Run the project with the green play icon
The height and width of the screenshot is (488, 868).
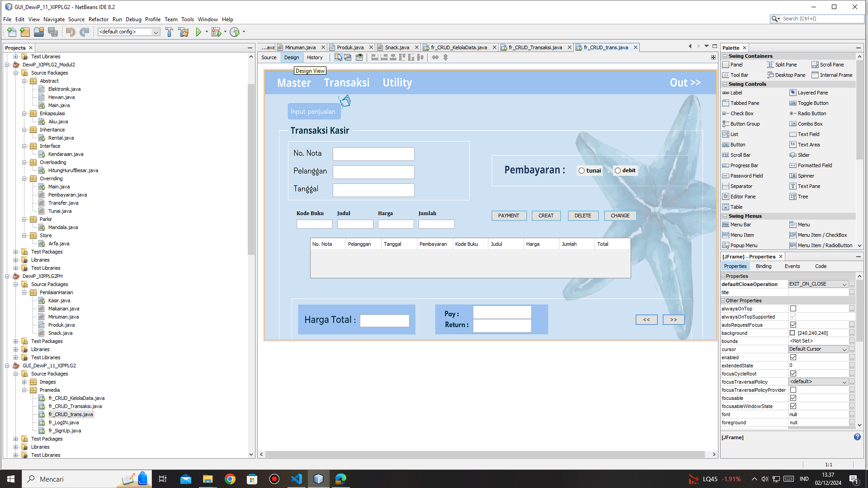point(198,32)
